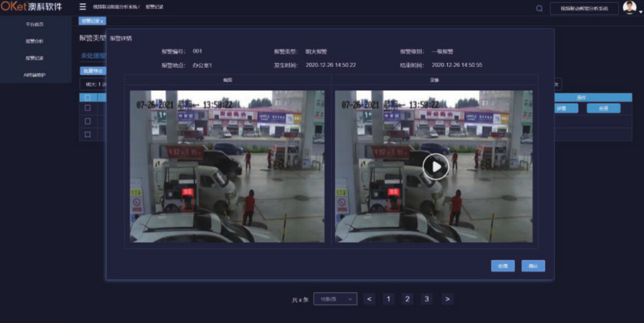
Task: Jump to page 2
Action: tap(407, 299)
